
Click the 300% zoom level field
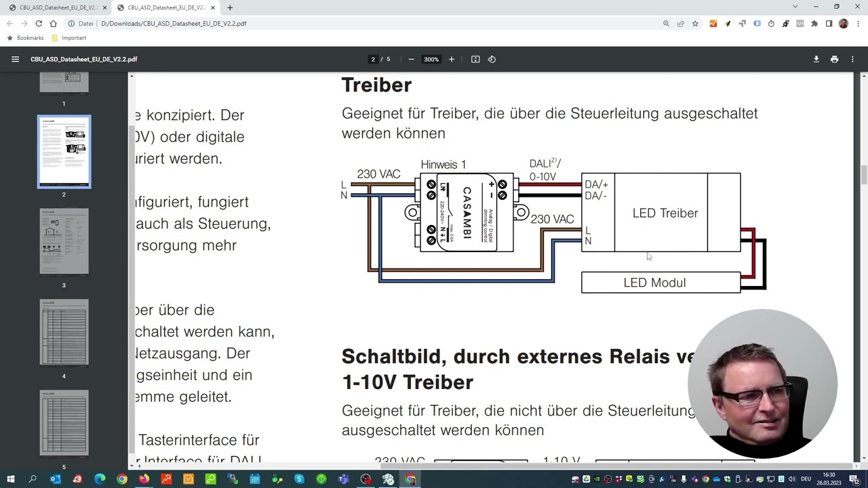click(x=431, y=59)
